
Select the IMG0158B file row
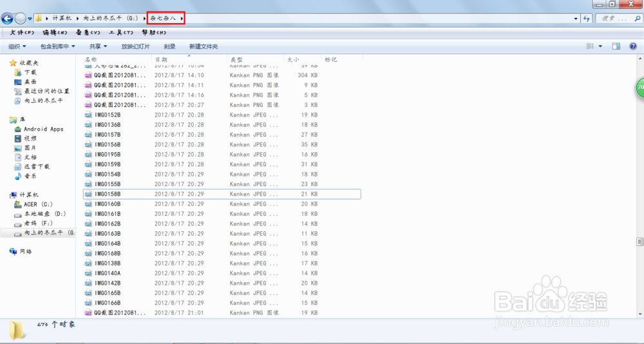pyautogui.click(x=222, y=194)
